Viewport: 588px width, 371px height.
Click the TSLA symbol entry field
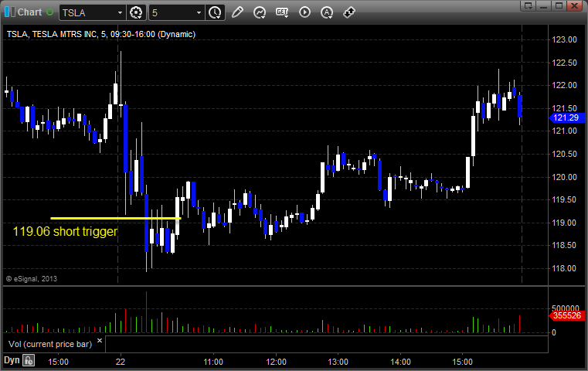click(x=88, y=13)
